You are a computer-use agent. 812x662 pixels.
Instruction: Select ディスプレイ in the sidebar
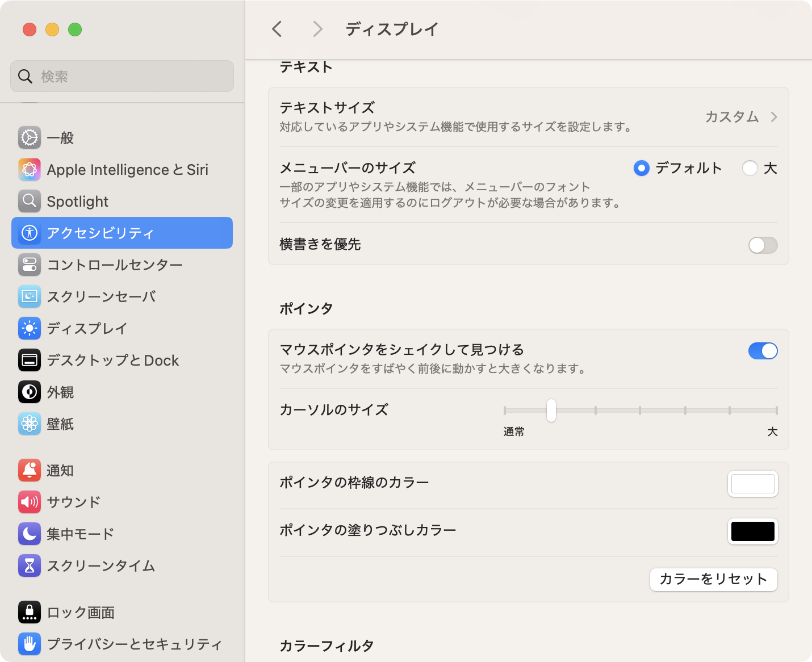pyautogui.click(x=87, y=328)
